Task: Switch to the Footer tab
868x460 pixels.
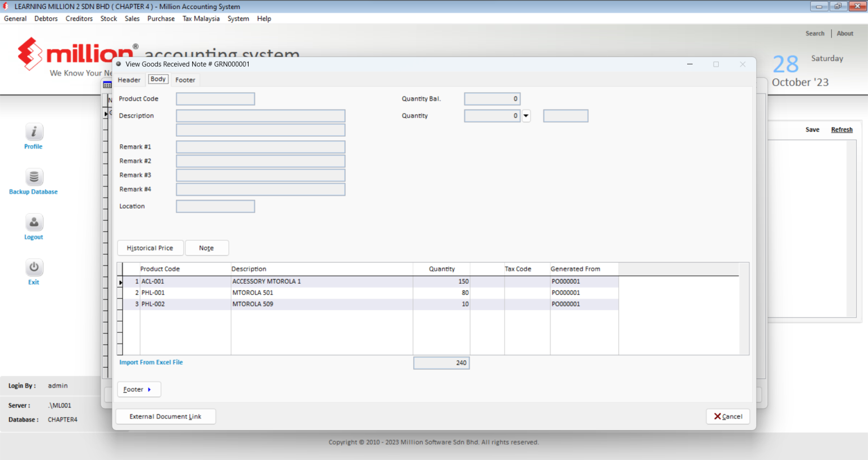Action: pos(185,80)
